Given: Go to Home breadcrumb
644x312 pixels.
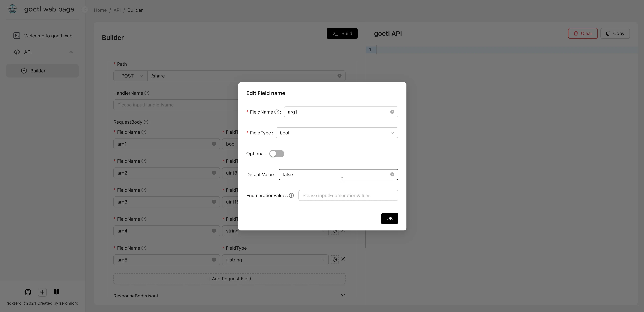Looking at the screenshot, I should [x=100, y=10].
